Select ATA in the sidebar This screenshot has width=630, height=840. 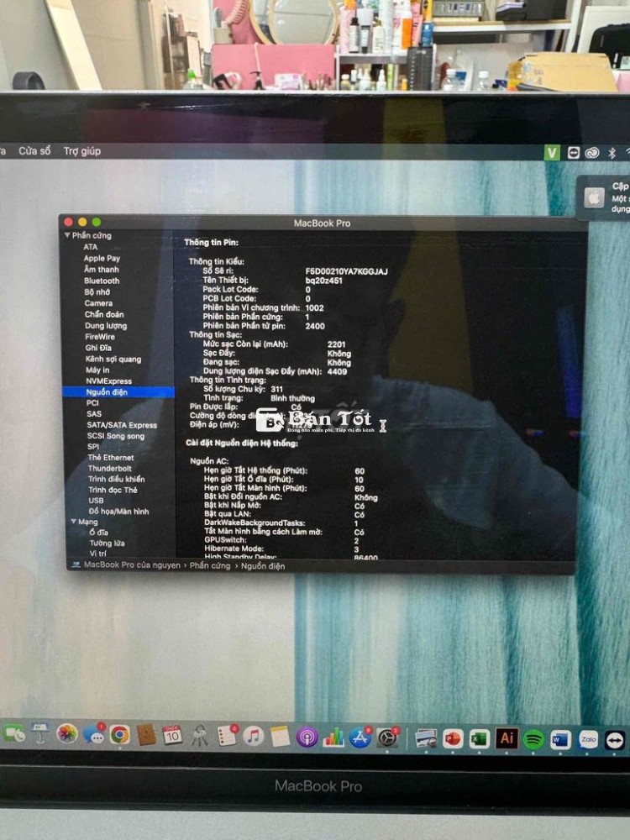(x=91, y=247)
